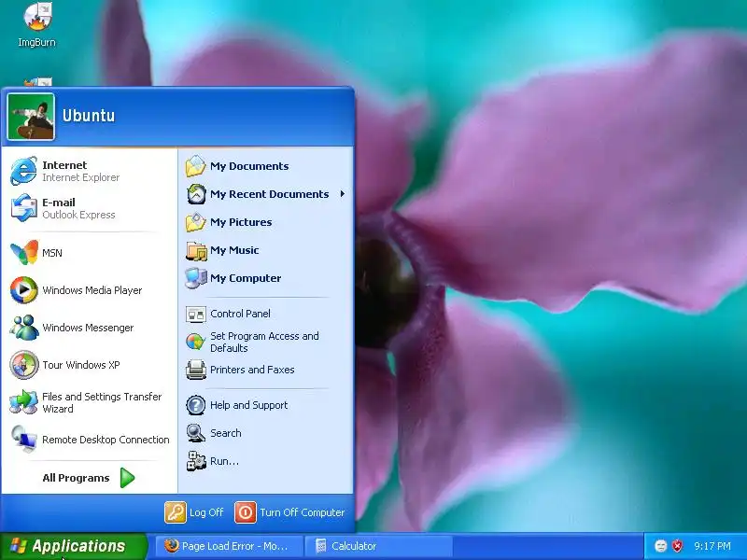Viewport: 747px width, 560px height.
Task: Open the Run... icon
Action: point(196,461)
